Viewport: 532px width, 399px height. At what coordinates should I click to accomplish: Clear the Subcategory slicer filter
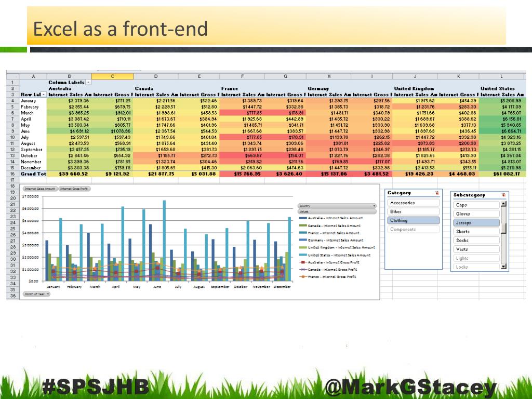click(x=503, y=195)
